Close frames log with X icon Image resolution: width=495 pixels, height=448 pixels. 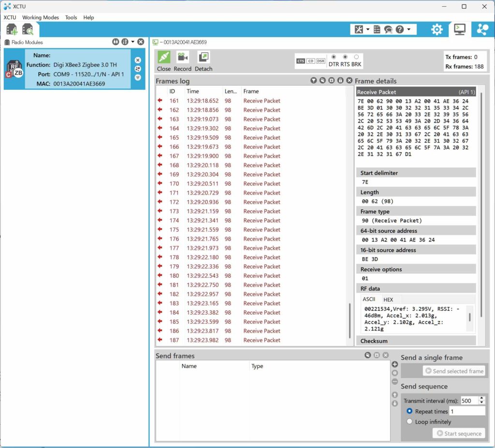coord(349,81)
